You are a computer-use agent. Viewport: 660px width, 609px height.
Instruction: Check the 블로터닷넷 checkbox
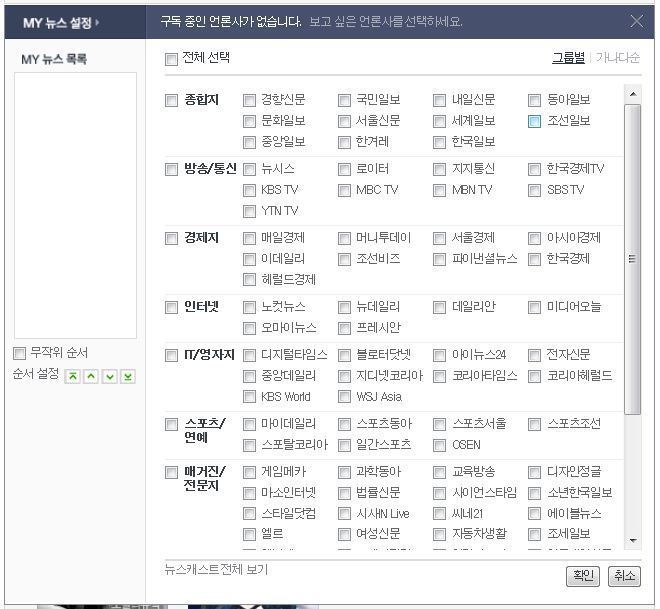pyautogui.click(x=345, y=356)
